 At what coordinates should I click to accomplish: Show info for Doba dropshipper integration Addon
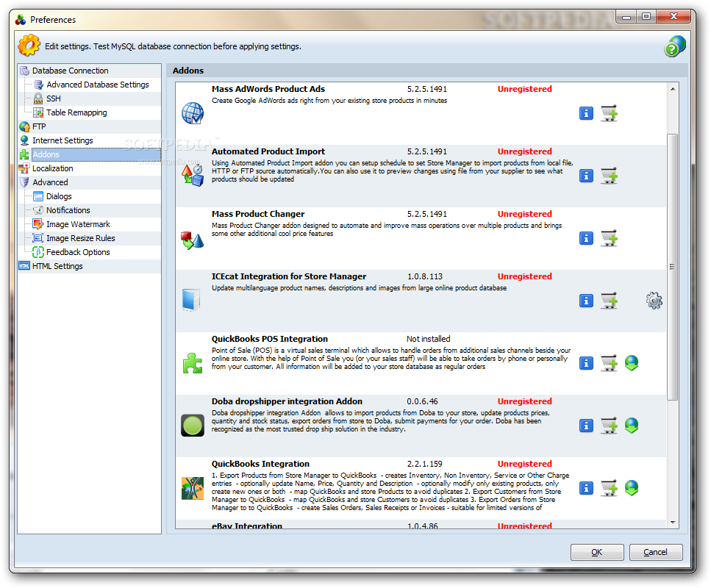pos(586,426)
